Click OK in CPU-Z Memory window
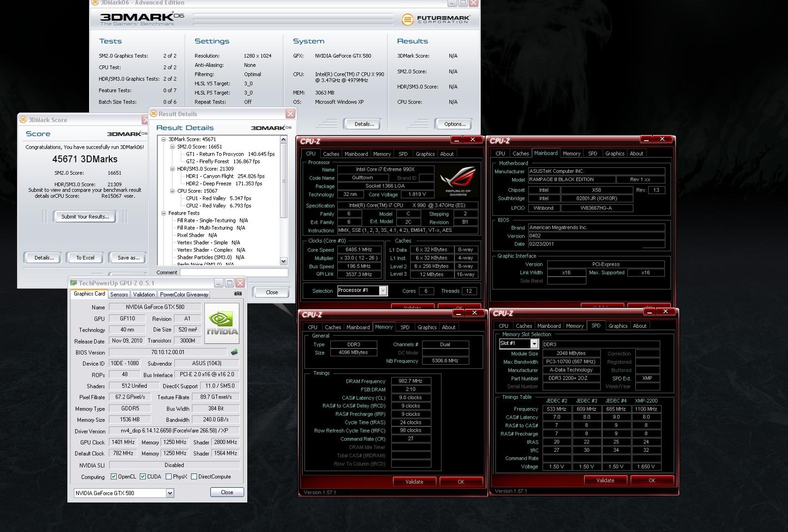The width and height of the screenshot is (788, 532). (461, 482)
